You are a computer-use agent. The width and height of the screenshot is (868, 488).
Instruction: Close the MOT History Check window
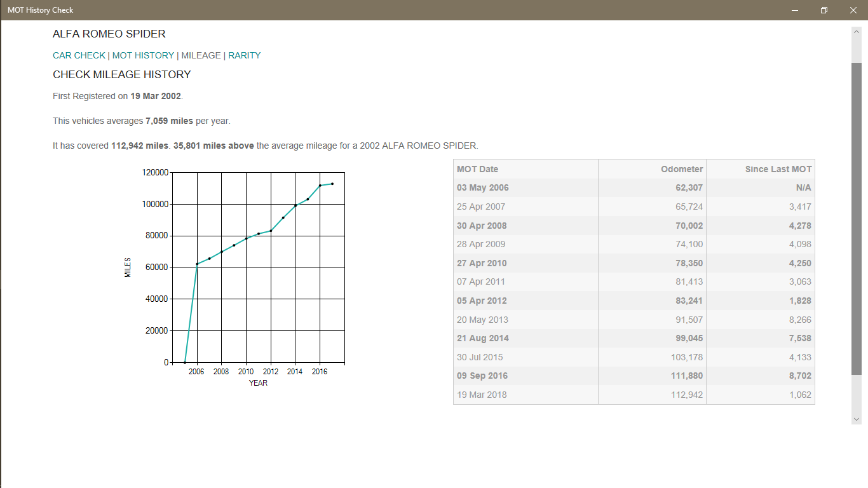(853, 10)
